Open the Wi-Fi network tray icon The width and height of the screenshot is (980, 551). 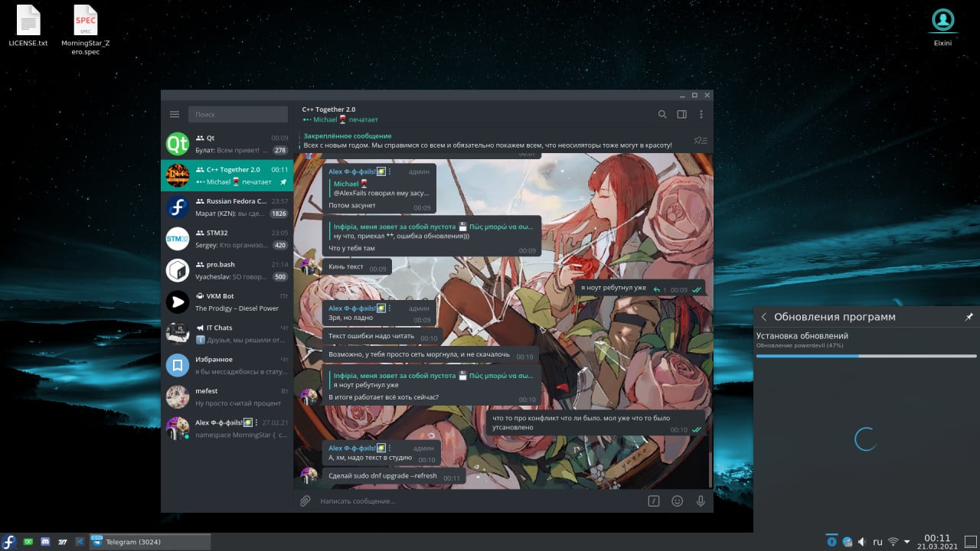pos(893,542)
